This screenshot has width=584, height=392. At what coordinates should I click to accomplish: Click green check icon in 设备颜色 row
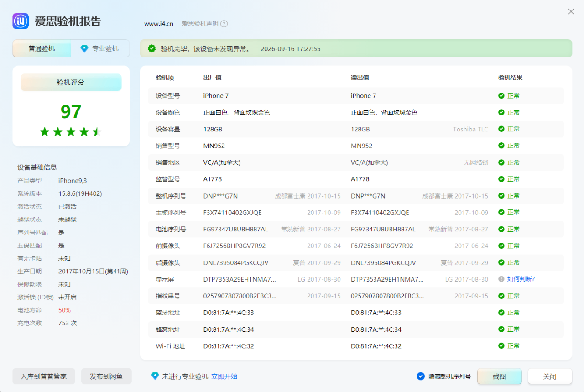(501, 112)
